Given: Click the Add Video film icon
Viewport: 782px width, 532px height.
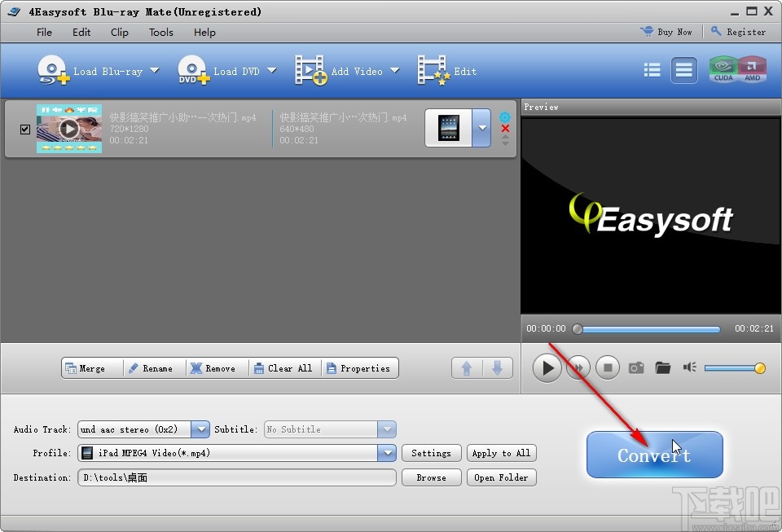Looking at the screenshot, I should click(x=310, y=70).
